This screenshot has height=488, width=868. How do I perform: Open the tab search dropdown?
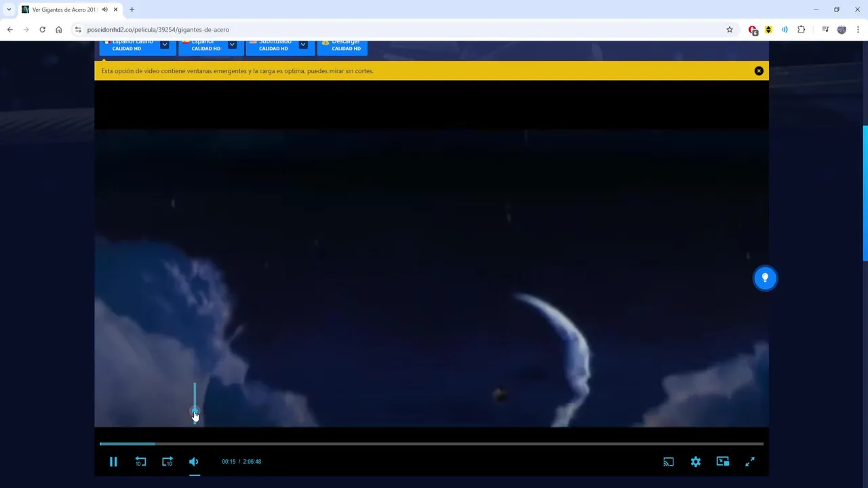pos(9,9)
